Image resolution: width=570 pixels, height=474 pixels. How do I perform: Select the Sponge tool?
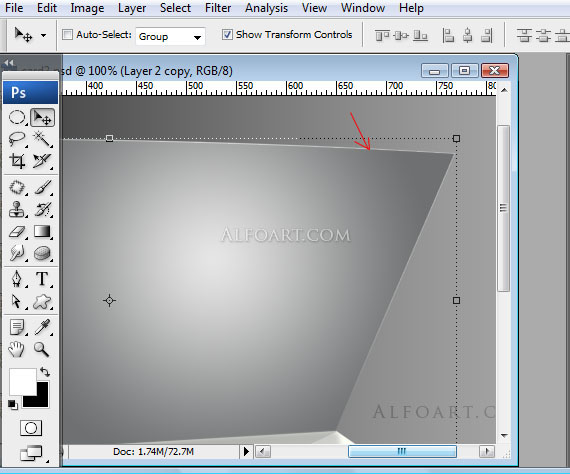click(x=42, y=253)
